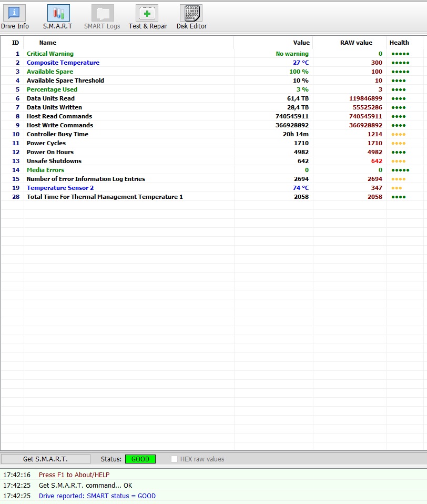Screen dimensions: 427x504
Task: Click the Value column header
Action: pyautogui.click(x=301, y=43)
